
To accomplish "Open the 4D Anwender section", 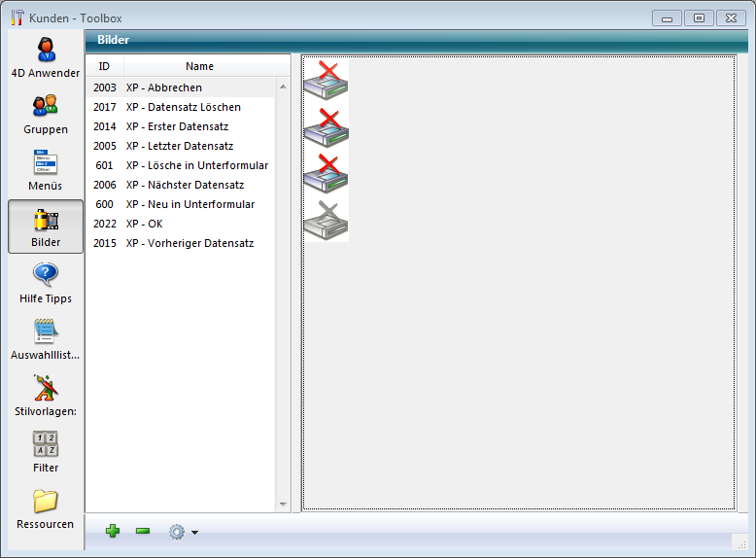I will [x=46, y=56].
